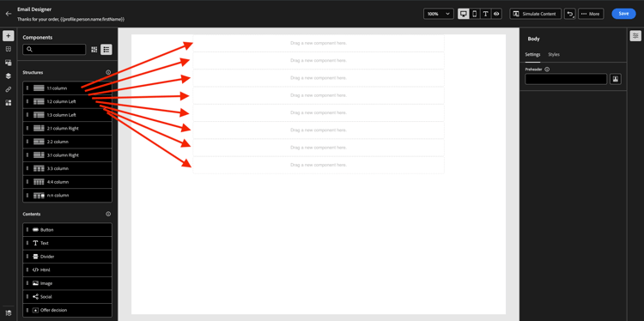Open the conditional content icon in left rail
This screenshot has height=321, width=644.
(9, 103)
